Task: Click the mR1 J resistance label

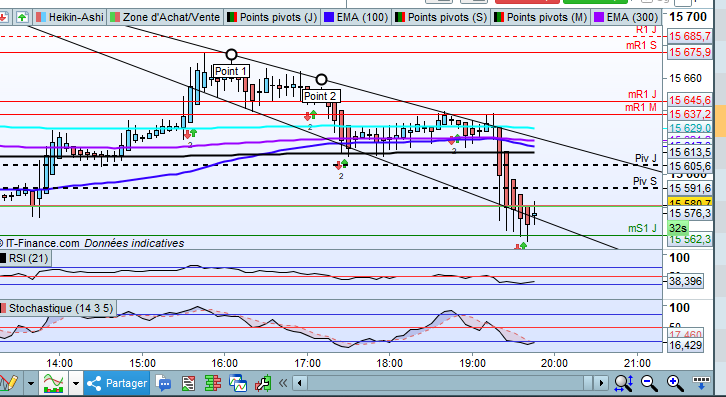Action: [x=642, y=95]
